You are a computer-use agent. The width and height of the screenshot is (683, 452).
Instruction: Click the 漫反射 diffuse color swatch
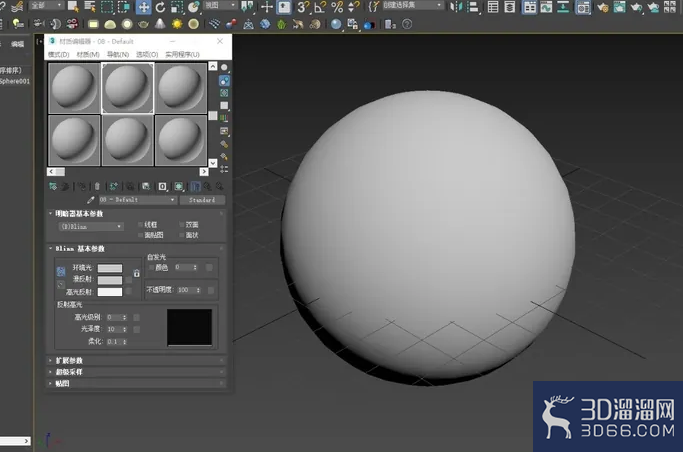pyautogui.click(x=110, y=280)
